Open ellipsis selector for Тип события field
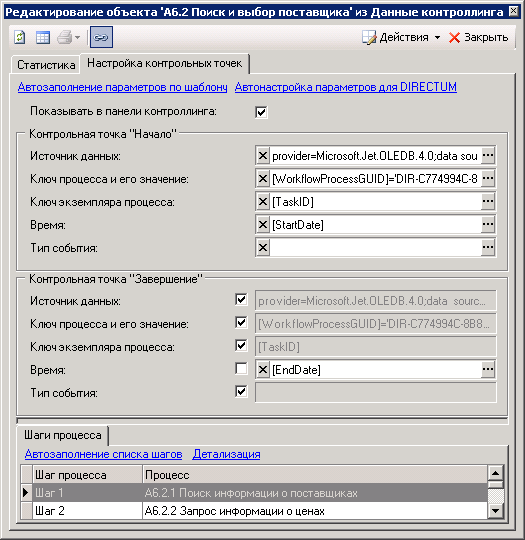This screenshot has width=525, height=540. click(488, 247)
